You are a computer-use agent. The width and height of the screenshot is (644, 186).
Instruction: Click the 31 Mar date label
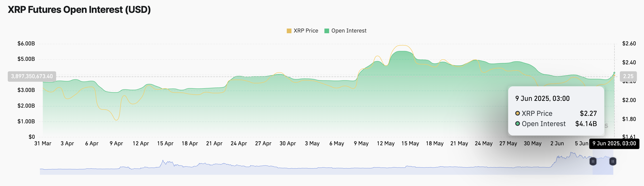point(43,144)
